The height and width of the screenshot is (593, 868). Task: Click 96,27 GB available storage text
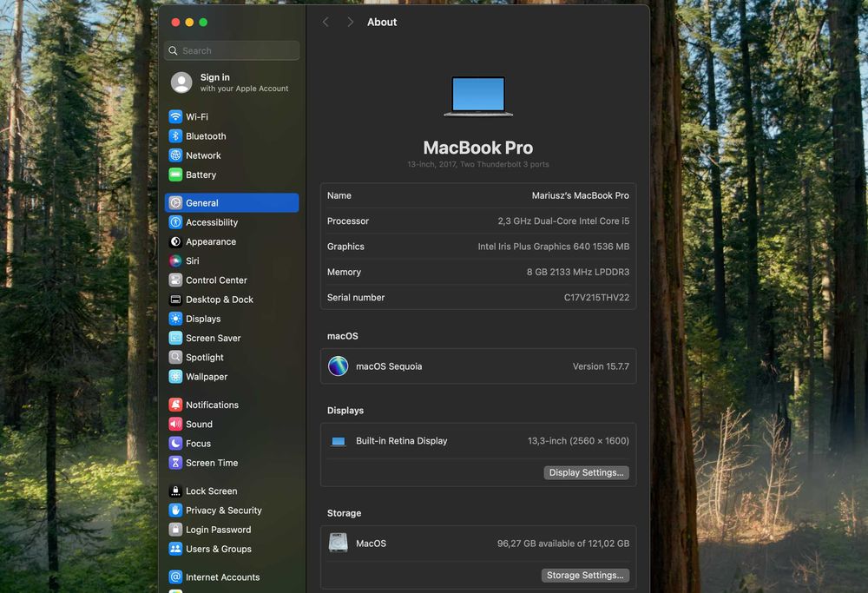click(563, 544)
